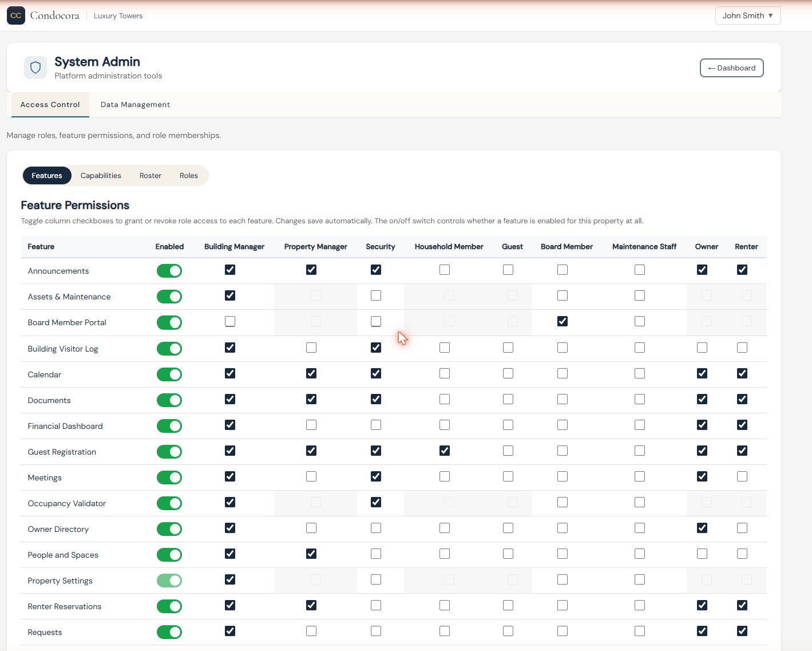This screenshot has height=651, width=812.
Task: Open the John Smith user dropdown
Action: tap(748, 15)
